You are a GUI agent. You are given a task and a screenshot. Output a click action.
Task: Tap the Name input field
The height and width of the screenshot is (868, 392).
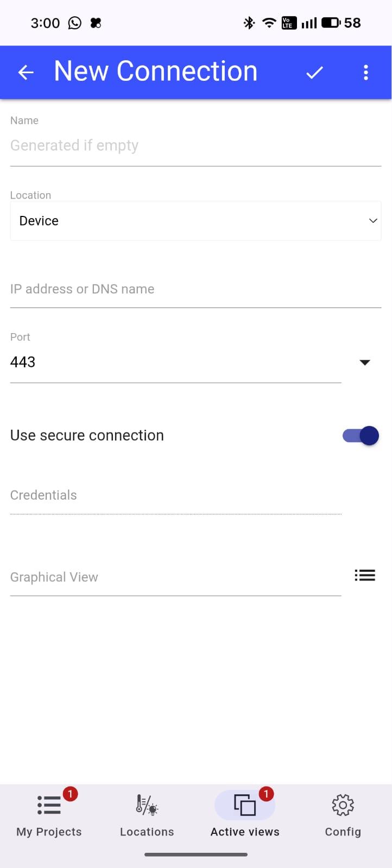(195, 145)
